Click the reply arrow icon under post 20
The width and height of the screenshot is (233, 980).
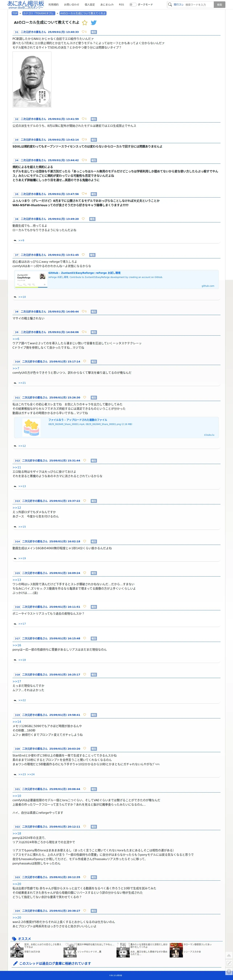(15, 775)
